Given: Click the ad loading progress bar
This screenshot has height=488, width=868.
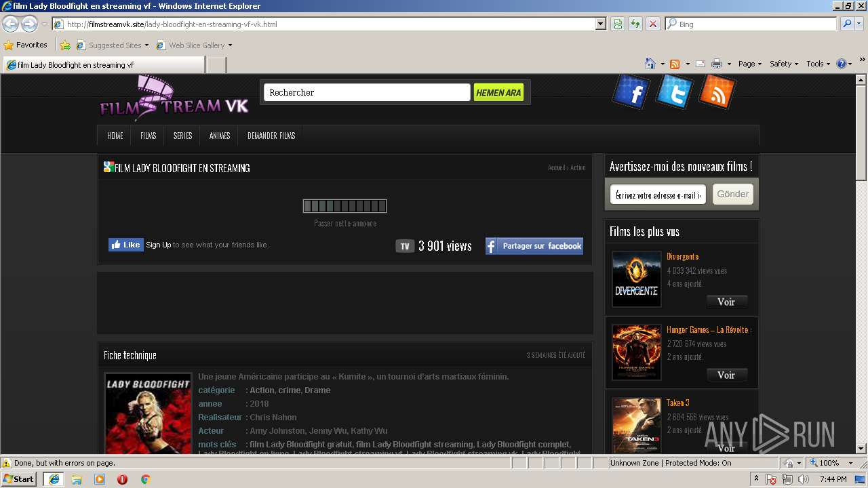Looking at the screenshot, I should (344, 206).
